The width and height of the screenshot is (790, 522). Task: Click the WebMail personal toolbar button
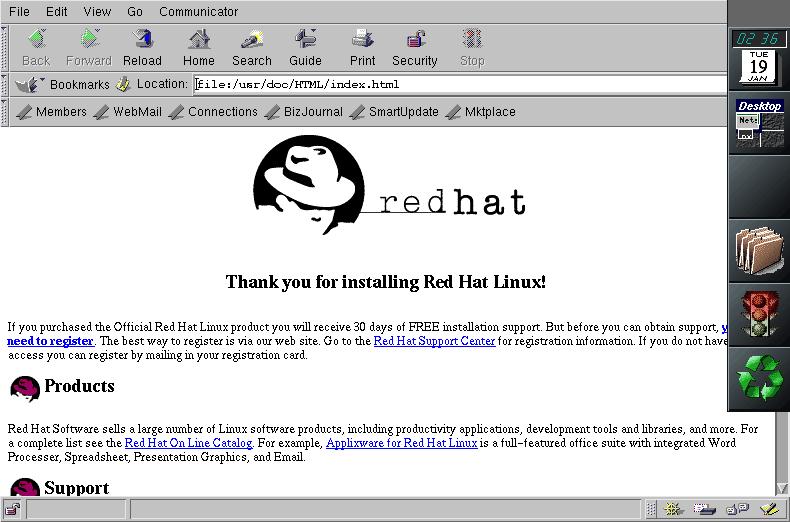tap(128, 112)
